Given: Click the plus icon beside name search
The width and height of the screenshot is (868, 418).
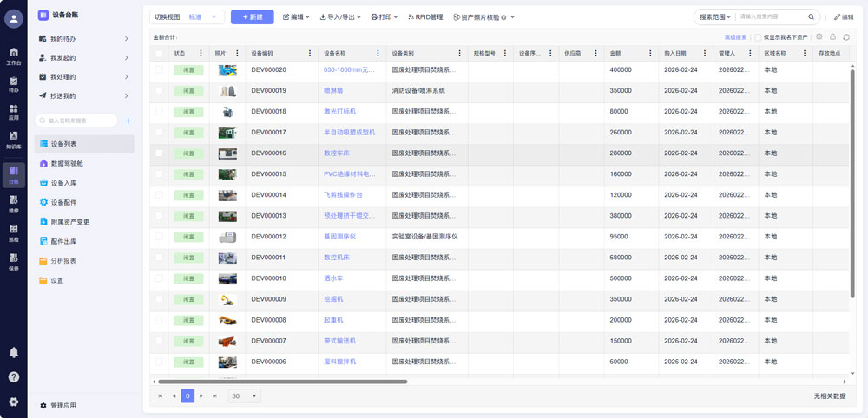Looking at the screenshot, I should pos(128,121).
